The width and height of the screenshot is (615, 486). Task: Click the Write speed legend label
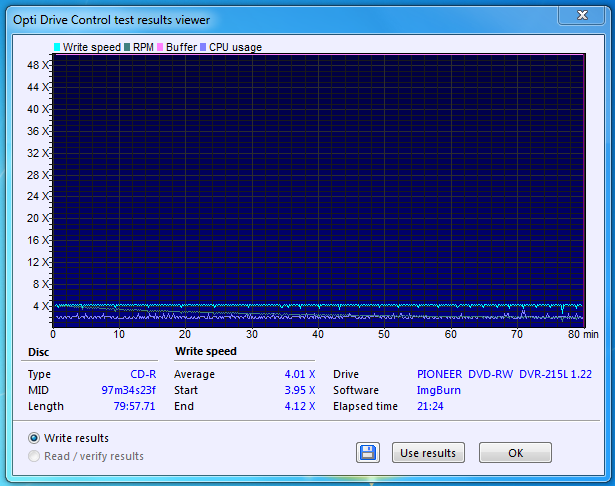(x=92, y=47)
